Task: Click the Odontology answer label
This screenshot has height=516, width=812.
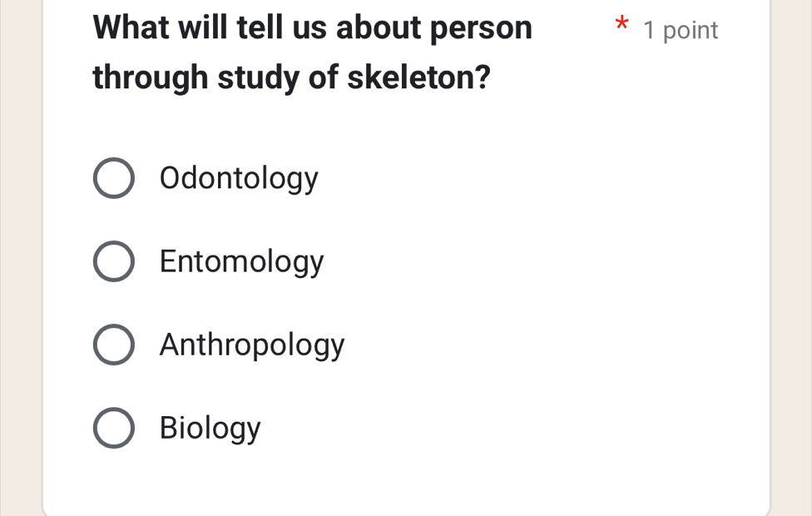Action: coord(238,177)
